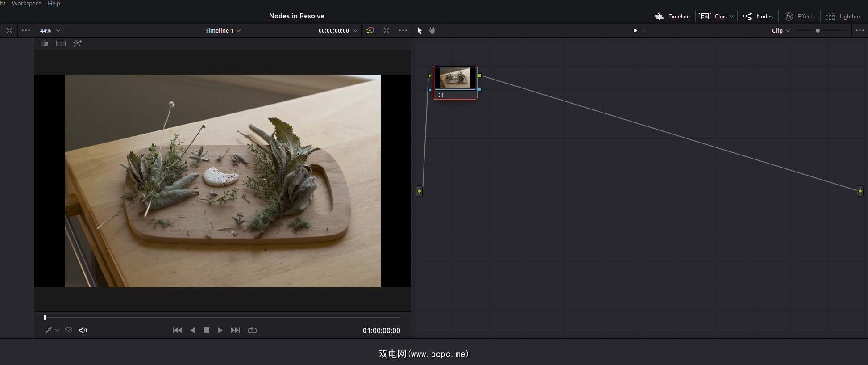Select node 01 thumbnail in node graph

(455, 79)
